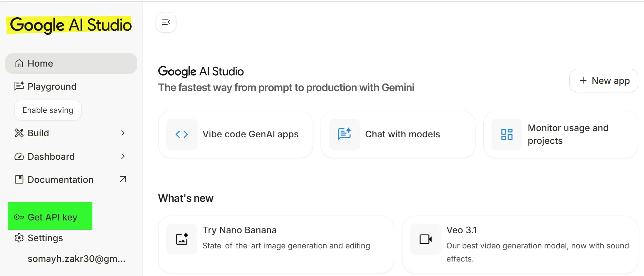Click the Playground sparkle chat icon
This screenshot has height=276, width=644.
coord(19,86)
